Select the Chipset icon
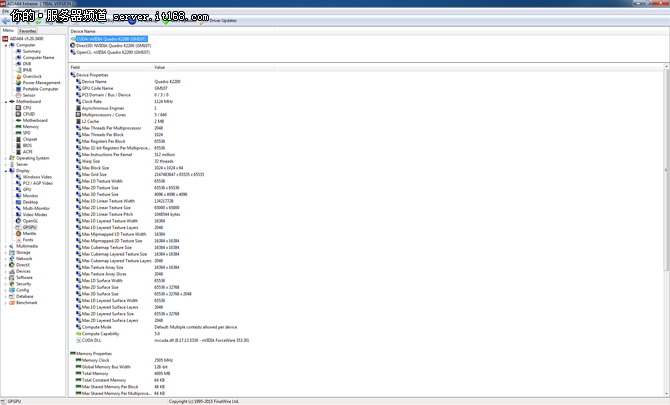This screenshot has width=670, height=405. click(x=18, y=139)
